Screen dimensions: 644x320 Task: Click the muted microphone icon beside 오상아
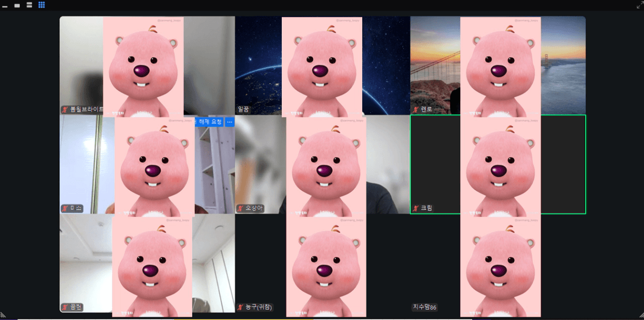point(240,208)
